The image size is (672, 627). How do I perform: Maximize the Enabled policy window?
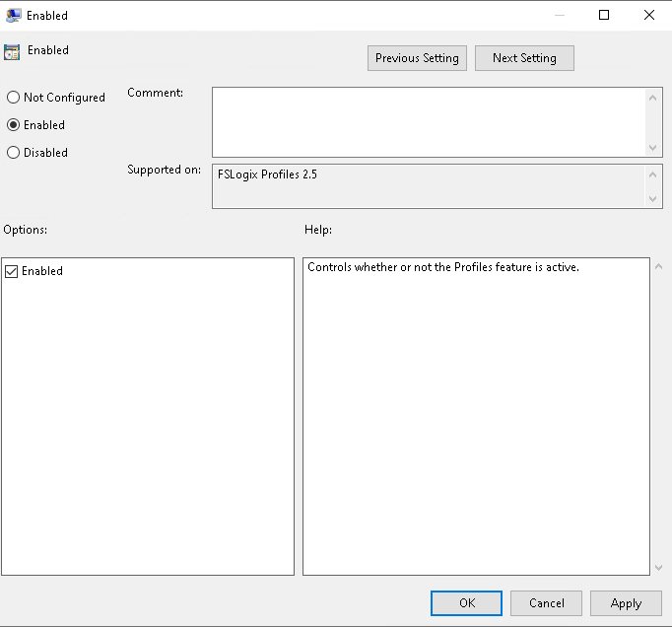604,15
